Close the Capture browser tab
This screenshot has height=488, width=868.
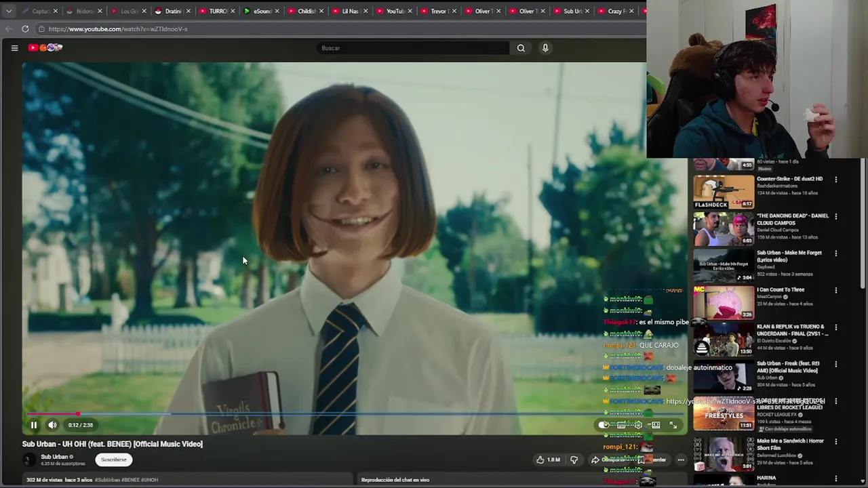click(56, 11)
